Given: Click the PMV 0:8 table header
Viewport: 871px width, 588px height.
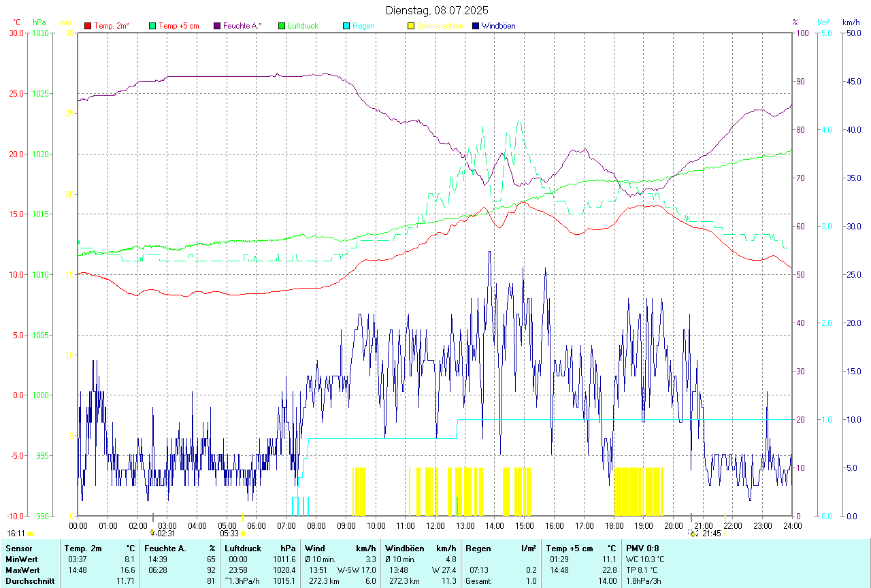Looking at the screenshot, I should [641, 548].
